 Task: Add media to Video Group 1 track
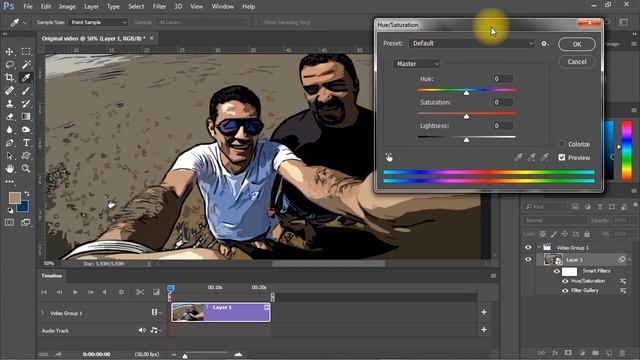(484, 312)
